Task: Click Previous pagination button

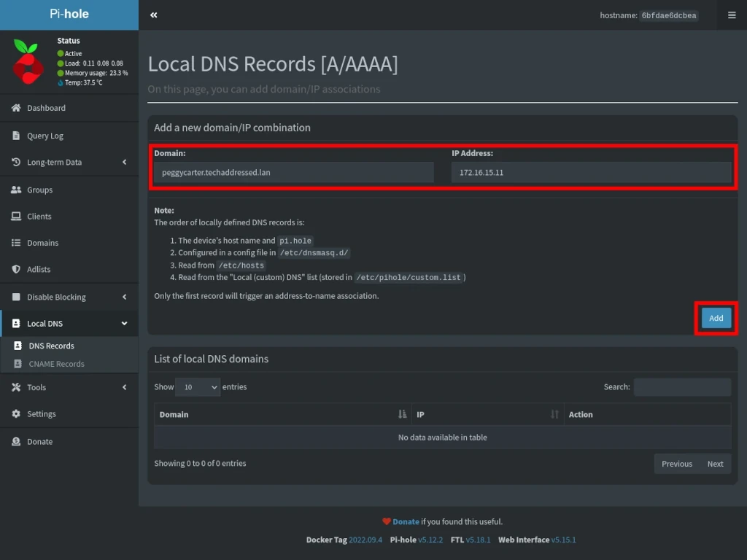Action: tap(676, 464)
